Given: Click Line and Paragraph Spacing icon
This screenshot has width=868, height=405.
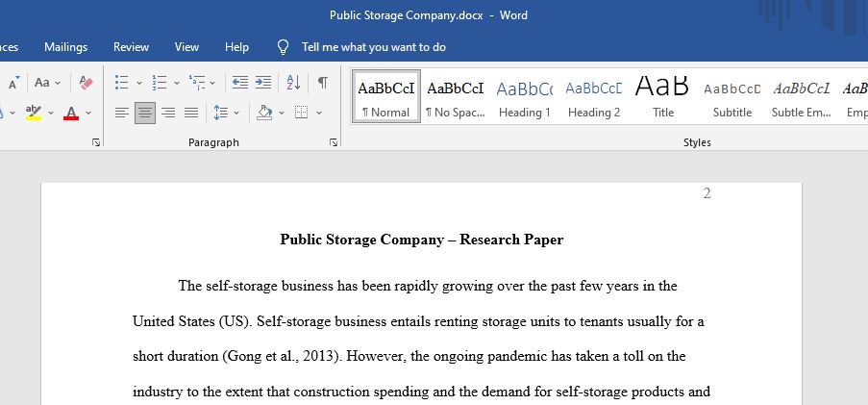Looking at the screenshot, I should coord(221,113).
